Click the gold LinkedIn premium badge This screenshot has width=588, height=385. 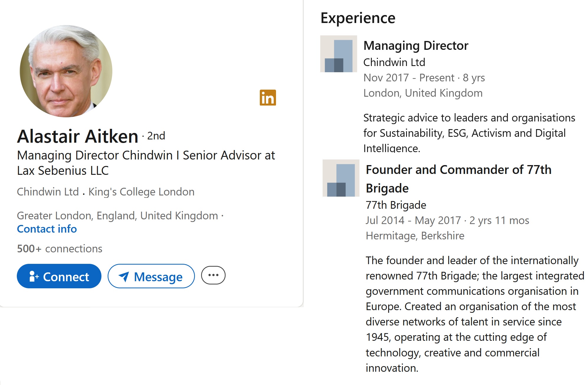pos(268,98)
